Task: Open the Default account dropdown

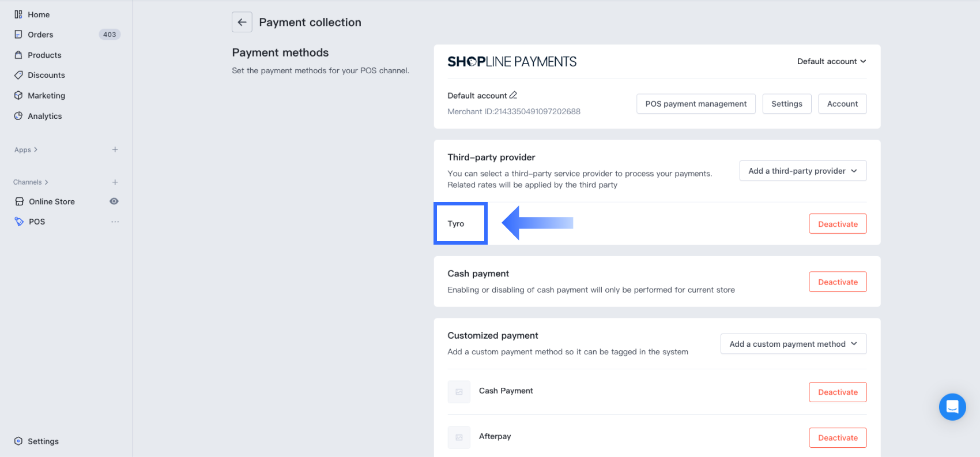Action: click(x=831, y=62)
